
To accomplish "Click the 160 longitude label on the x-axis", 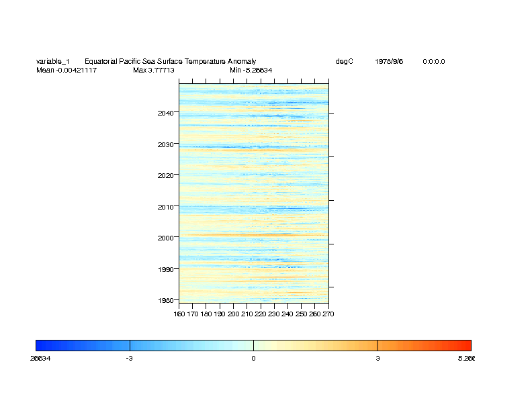I will tap(179, 314).
